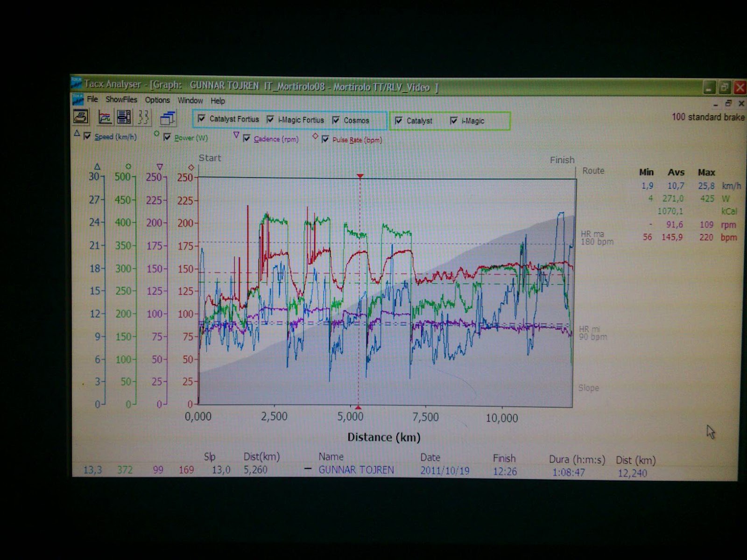This screenshot has height=560, width=747.
Task: Click the diamond above the pulse axis
Action: pos(191,167)
